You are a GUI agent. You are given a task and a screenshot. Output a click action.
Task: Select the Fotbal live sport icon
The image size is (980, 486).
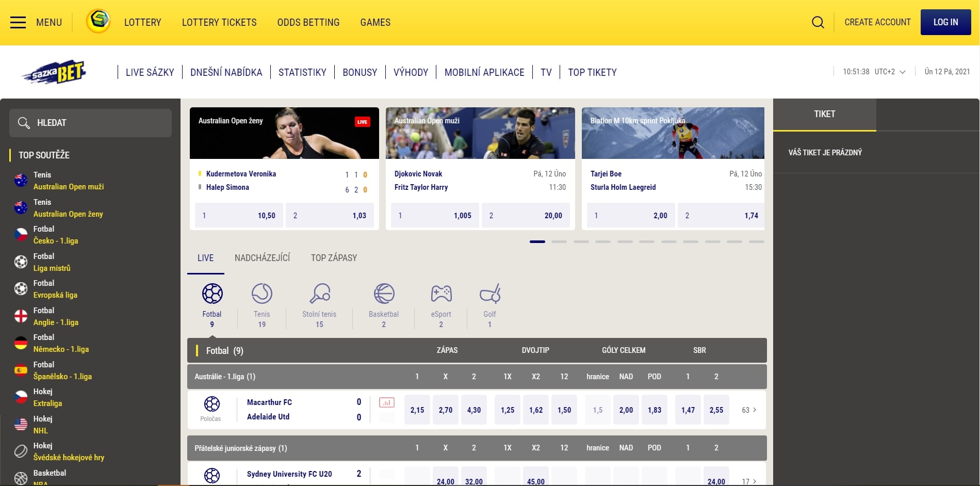point(212,294)
